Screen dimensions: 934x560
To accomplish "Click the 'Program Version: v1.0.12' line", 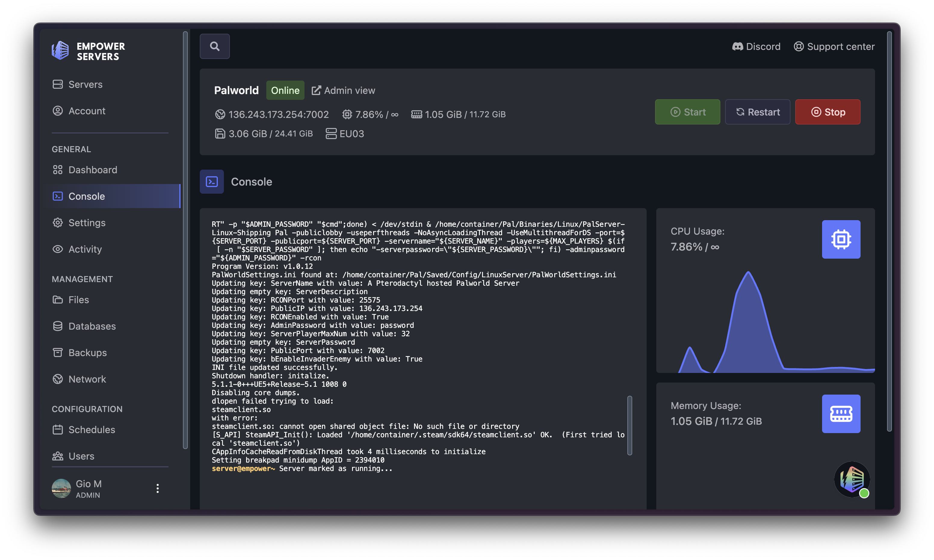I will (x=262, y=266).
